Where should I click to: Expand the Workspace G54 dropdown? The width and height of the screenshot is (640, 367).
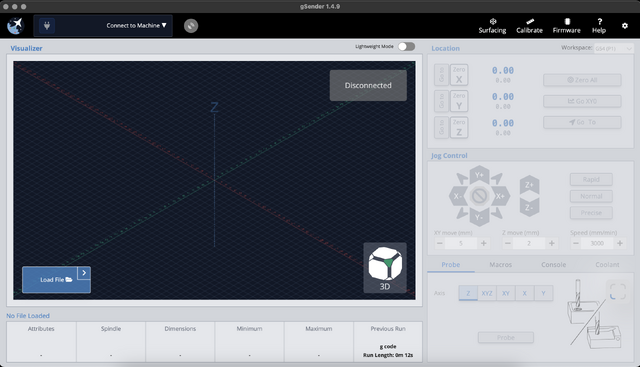(x=613, y=49)
